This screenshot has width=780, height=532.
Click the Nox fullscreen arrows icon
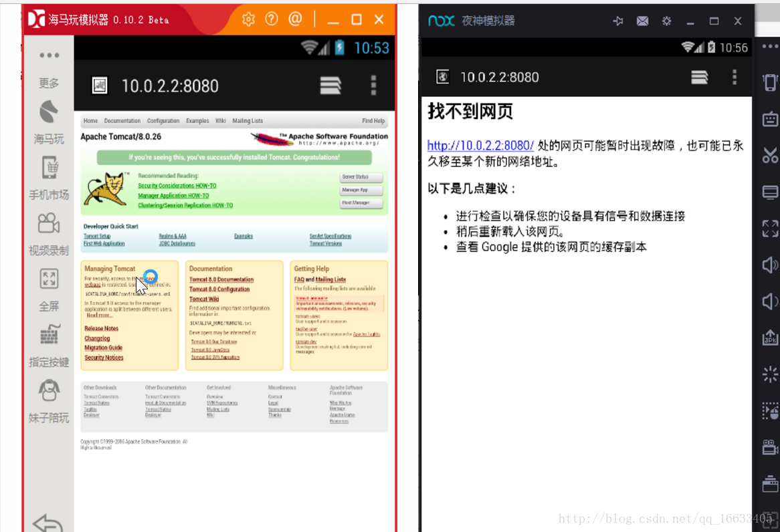point(770,228)
